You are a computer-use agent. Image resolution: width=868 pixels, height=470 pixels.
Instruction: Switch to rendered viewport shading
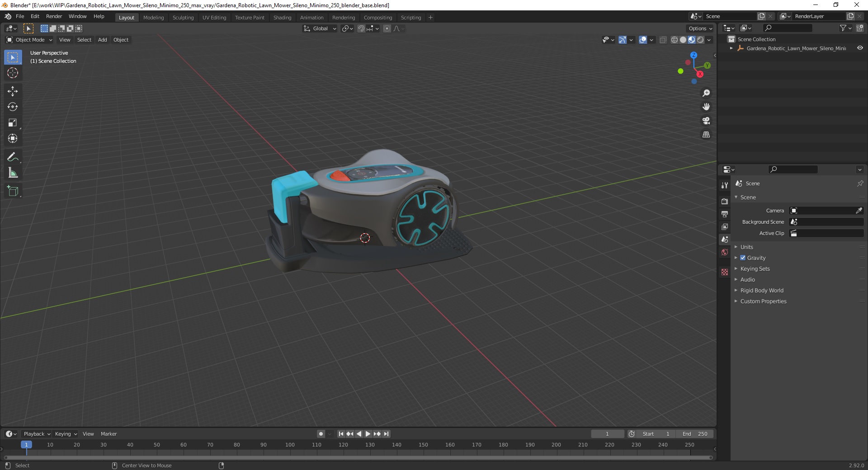tap(700, 40)
